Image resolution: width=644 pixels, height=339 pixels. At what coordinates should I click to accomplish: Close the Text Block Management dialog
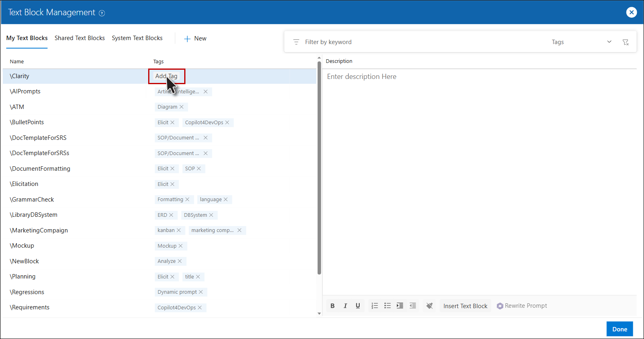click(632, 12)
